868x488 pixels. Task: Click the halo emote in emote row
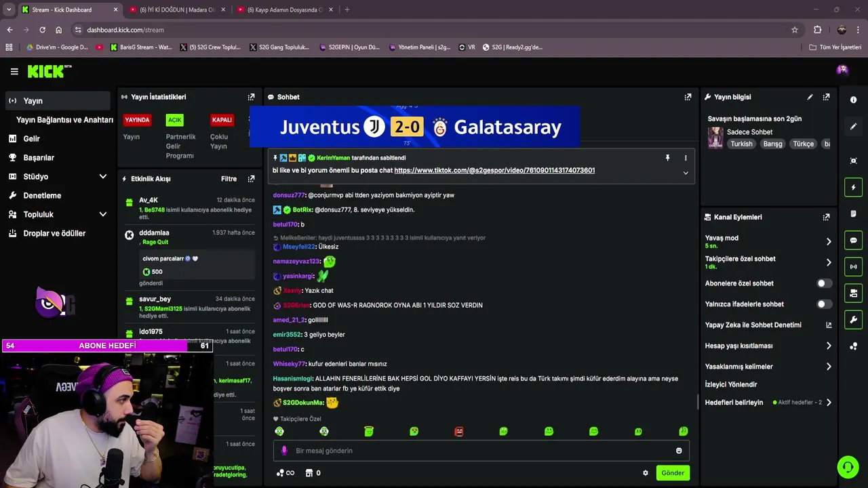[x=369, y=432]
